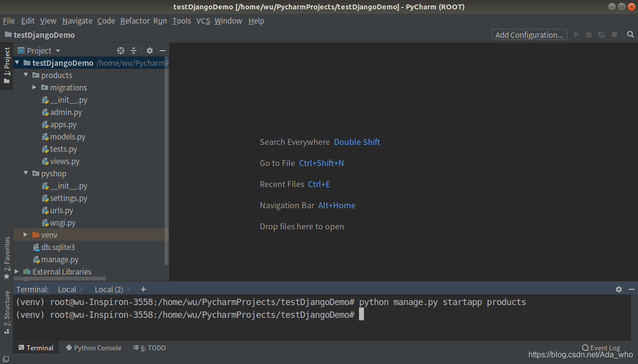Switch to Local terminal tab
Image resolution: width=638 pixels, height=364 pixels.
click(x=67, y=289)
